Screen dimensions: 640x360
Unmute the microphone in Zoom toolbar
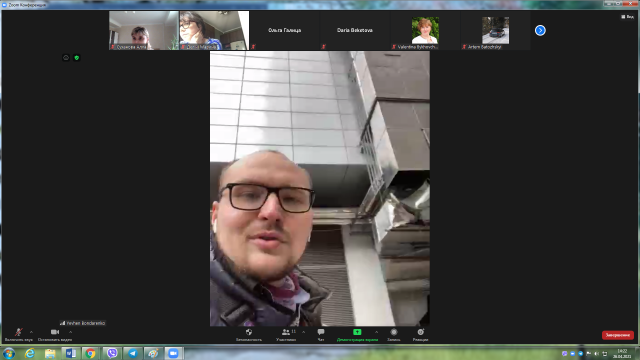18,335
